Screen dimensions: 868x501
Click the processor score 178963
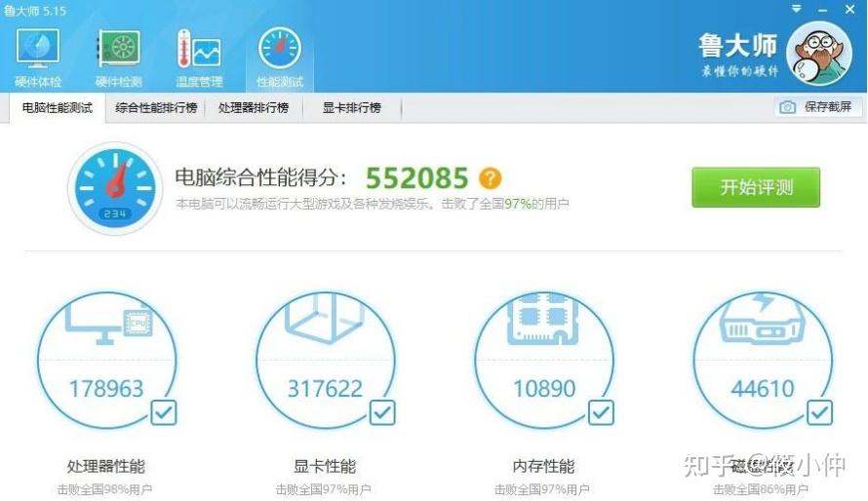[x=106, y=389]
